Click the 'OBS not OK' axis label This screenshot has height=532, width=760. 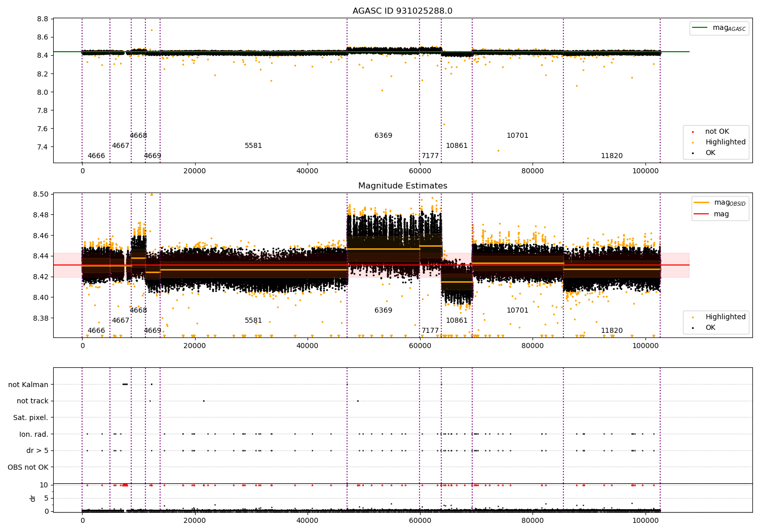(28, 468)
